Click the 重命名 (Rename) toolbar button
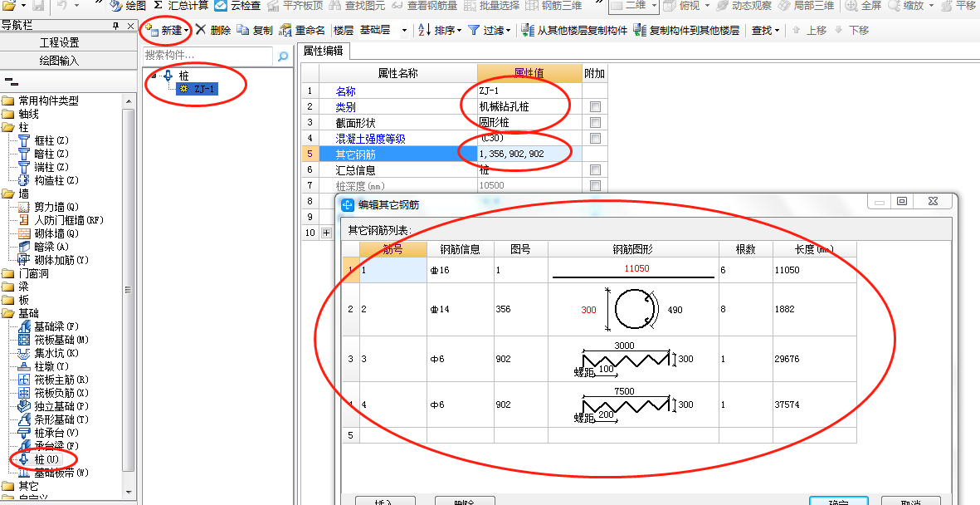This screenshot has height=505, width=980. point(303,30)
